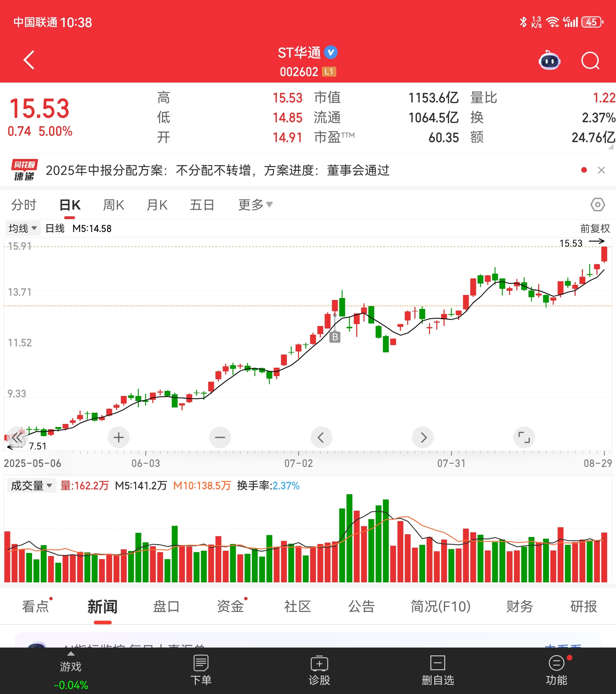Zoom in chart with plus button

[x=118, y=437]
